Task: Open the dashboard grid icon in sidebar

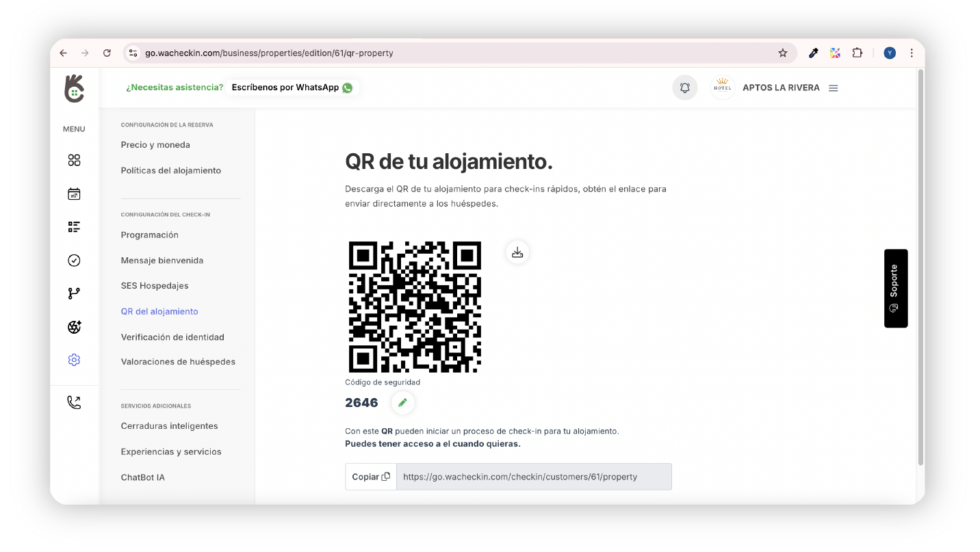Action: (74, 160)
